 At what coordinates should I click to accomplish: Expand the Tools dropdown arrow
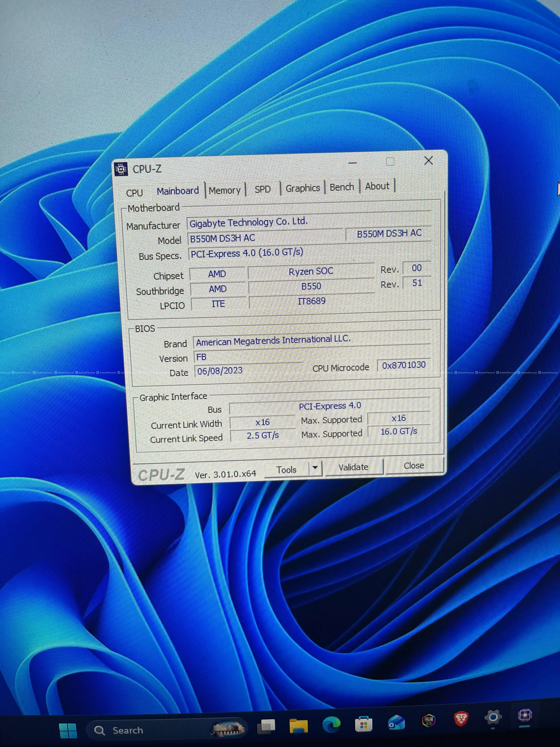pos(315,468)
